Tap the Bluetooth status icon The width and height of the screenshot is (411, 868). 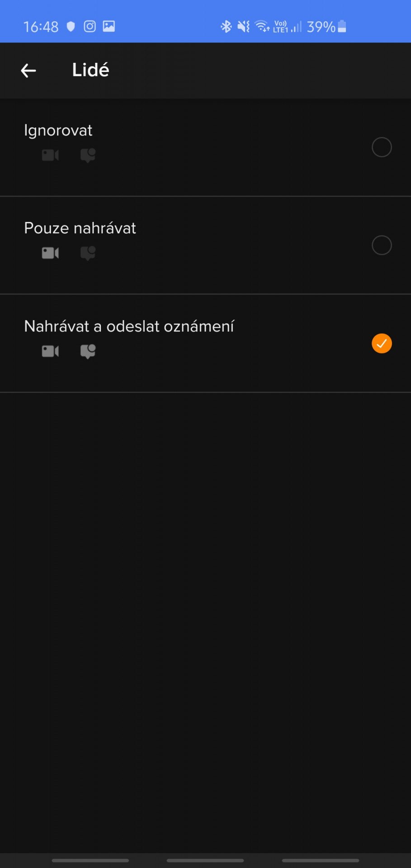click(226, 27)
